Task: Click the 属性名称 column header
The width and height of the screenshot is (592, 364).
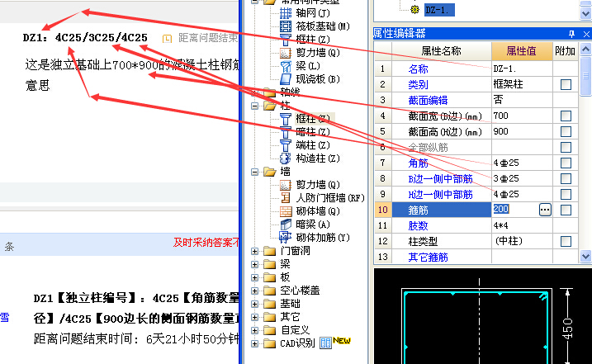Action: pos(442,51)
